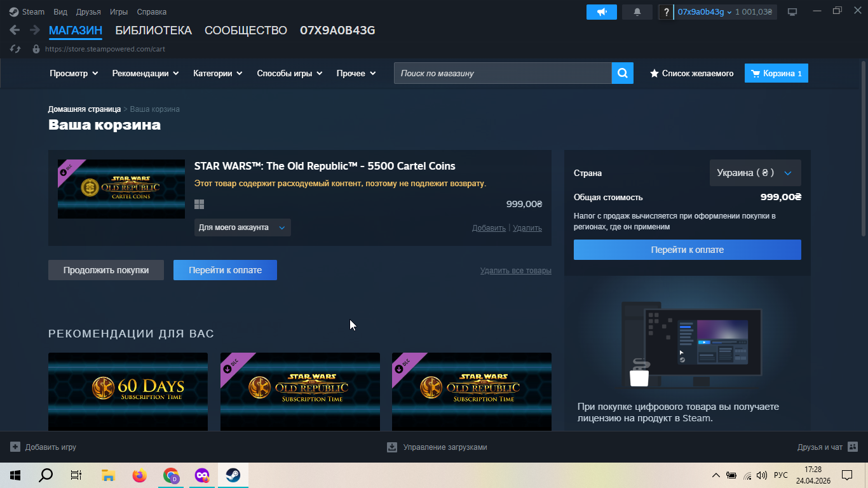Reload the store page
Viewport: 868px width, 488px height.
coord(17,49)
